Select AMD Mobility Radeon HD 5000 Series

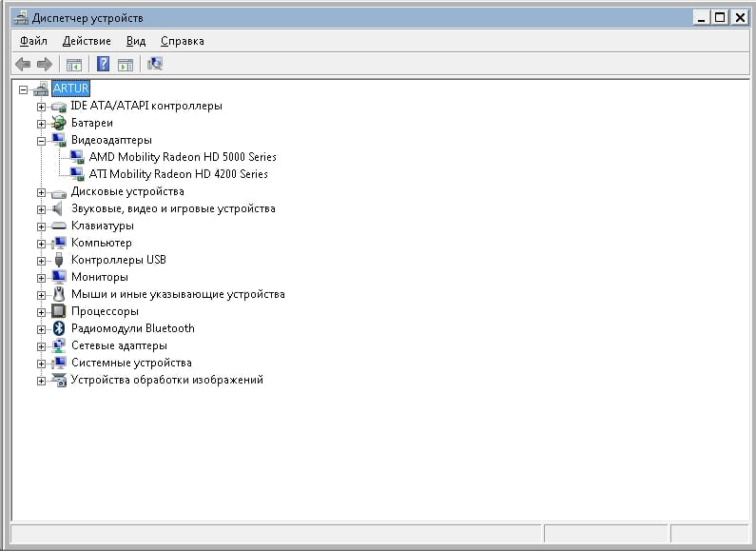[x=183, y=157]
